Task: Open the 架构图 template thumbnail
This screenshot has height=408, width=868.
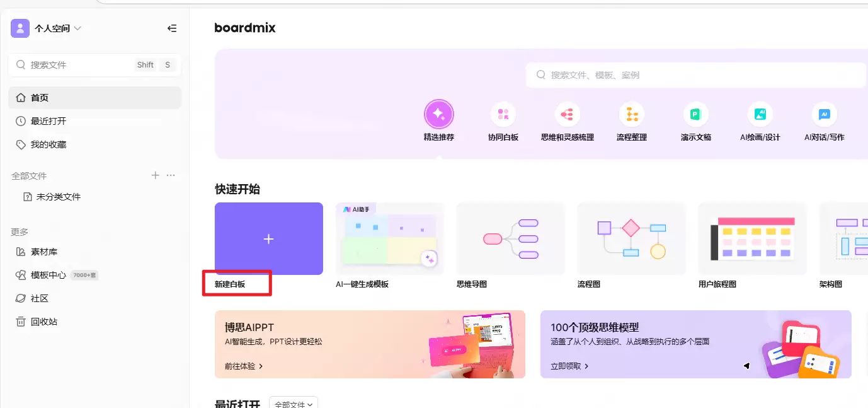Action: 843,238
